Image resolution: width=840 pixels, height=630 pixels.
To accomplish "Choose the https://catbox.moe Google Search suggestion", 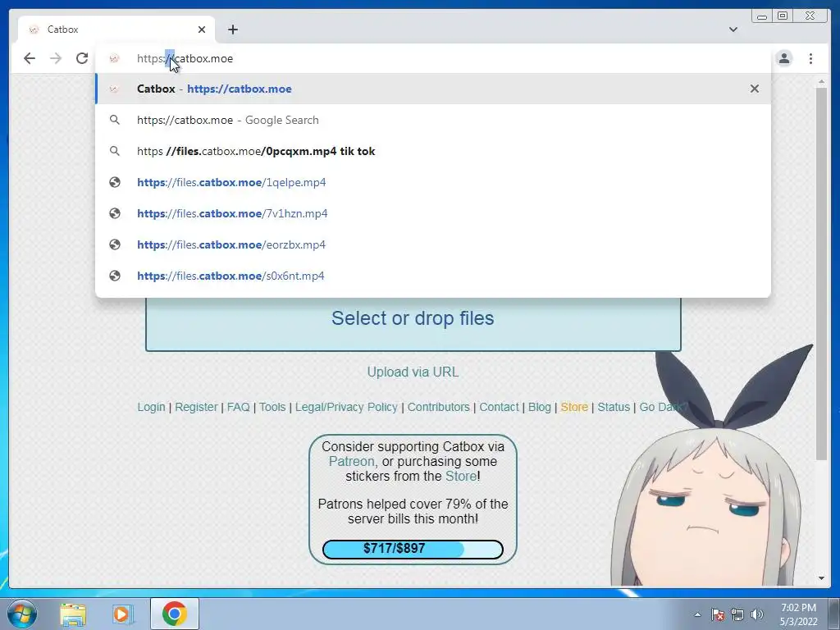I will (433, 120).
